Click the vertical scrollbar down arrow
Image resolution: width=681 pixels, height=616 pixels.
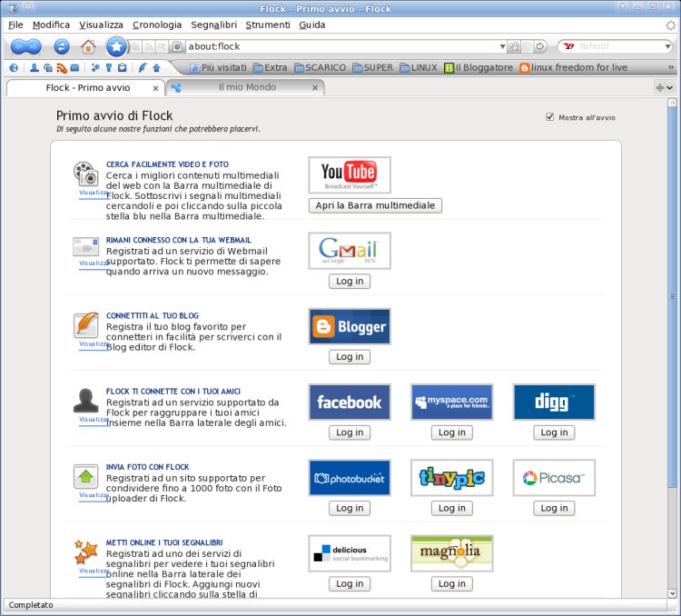(x=672, y=593)
